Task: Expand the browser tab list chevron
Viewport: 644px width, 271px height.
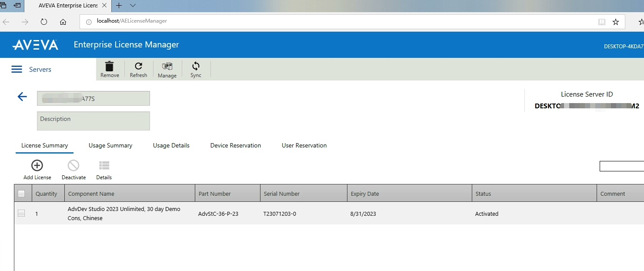Action: [133, 5]
